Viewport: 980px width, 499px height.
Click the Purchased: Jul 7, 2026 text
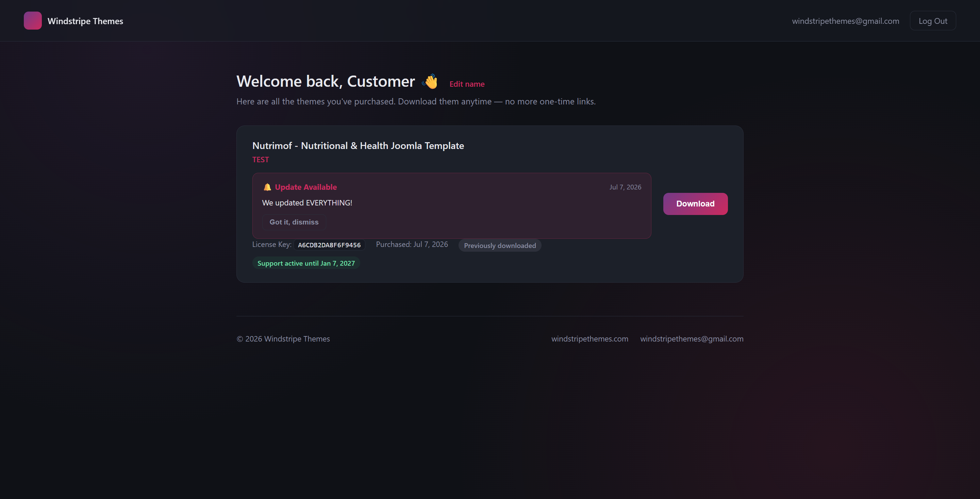(x=412, y=245)
